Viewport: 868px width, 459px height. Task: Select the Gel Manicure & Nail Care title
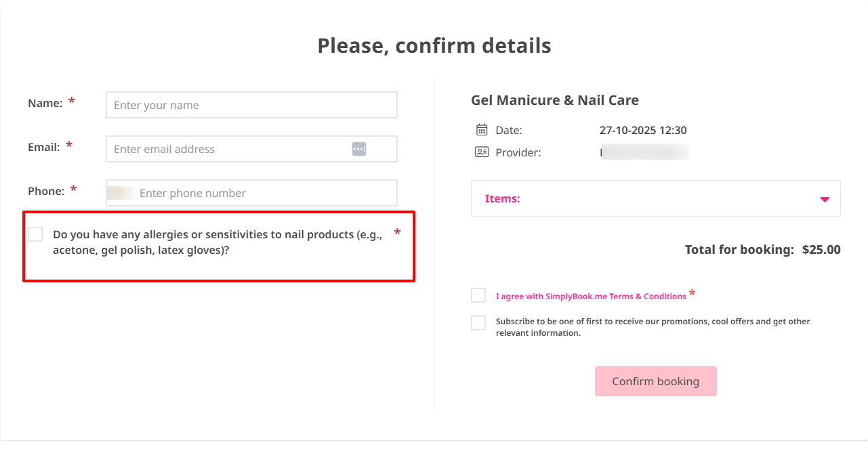coord(554,100)
